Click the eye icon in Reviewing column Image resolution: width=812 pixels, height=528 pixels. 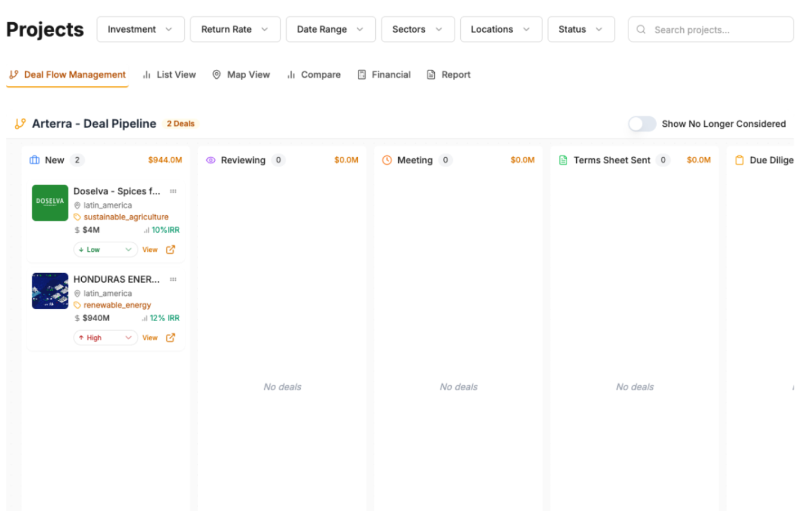pyautogui.click(x=211, y=160)
